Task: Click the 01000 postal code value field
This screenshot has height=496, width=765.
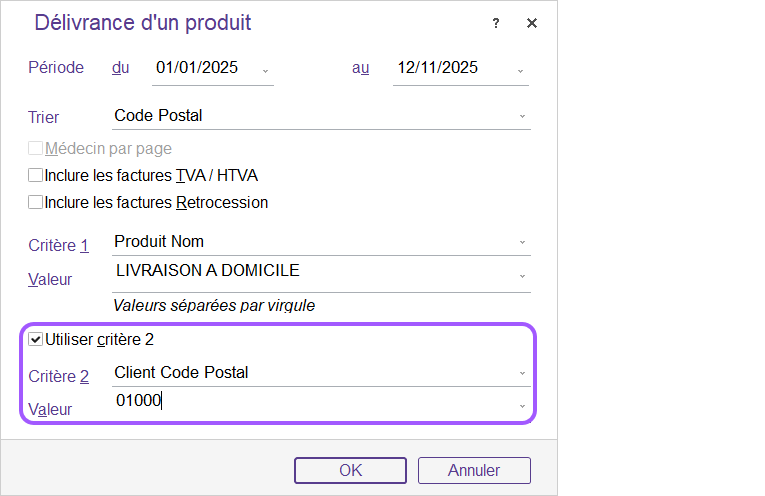Action: tap(300, 402)
